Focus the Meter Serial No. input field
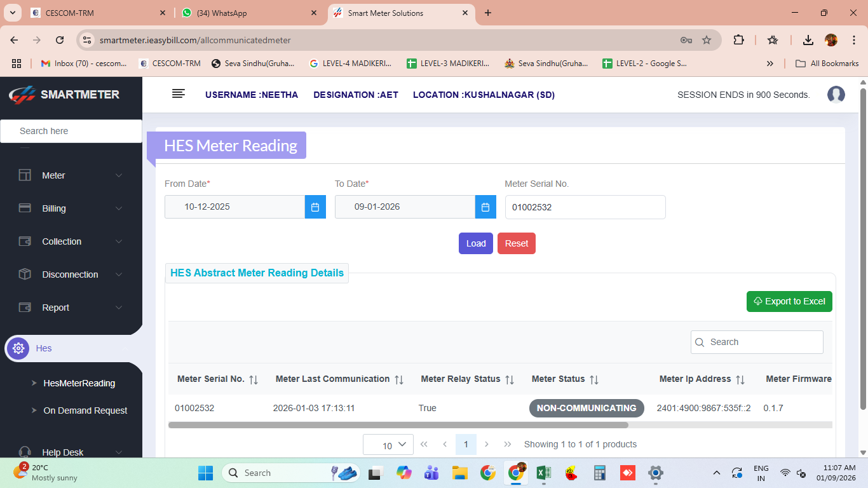Image resolution: width=868 pixels, height=488 pixels. point(585,207)
